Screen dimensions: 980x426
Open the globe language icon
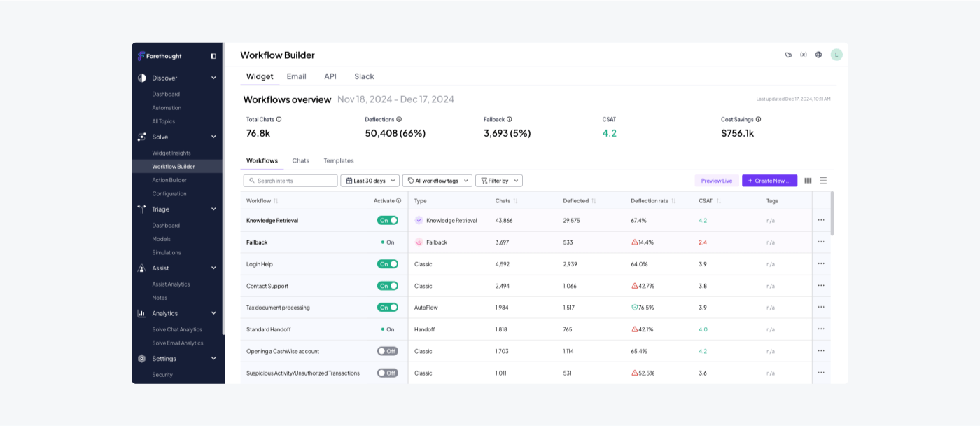tap(818, 55)
